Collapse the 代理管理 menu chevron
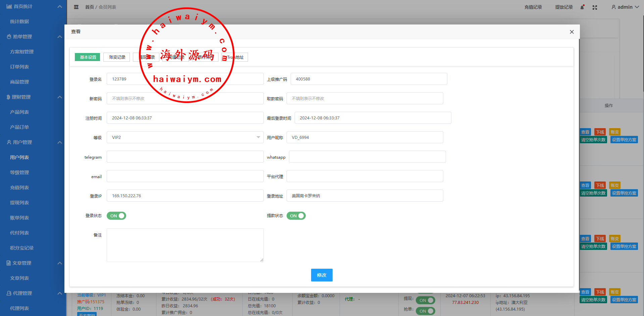644x316 pixels. pos(60,293)
